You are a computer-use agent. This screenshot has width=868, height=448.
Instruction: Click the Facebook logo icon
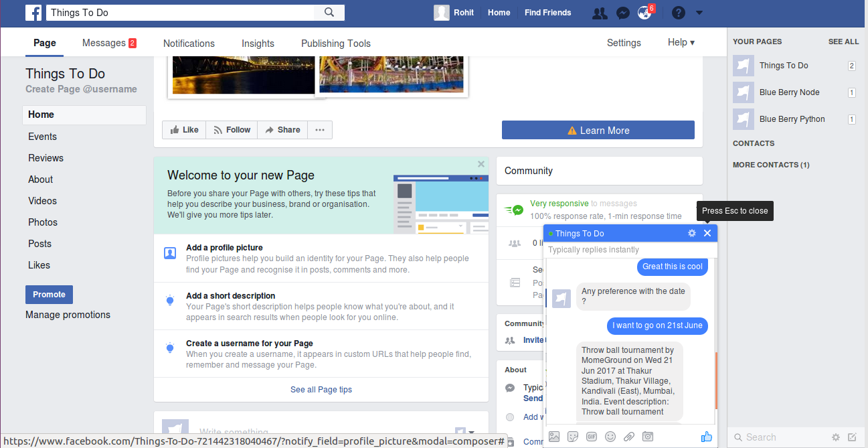(x=33, y=12)
